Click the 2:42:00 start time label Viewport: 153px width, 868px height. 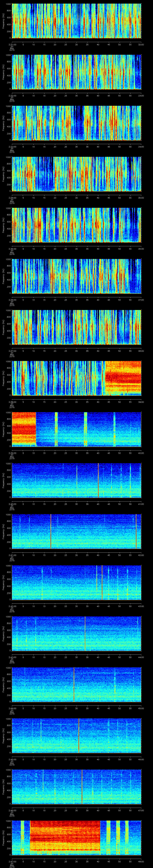point(12,606)
